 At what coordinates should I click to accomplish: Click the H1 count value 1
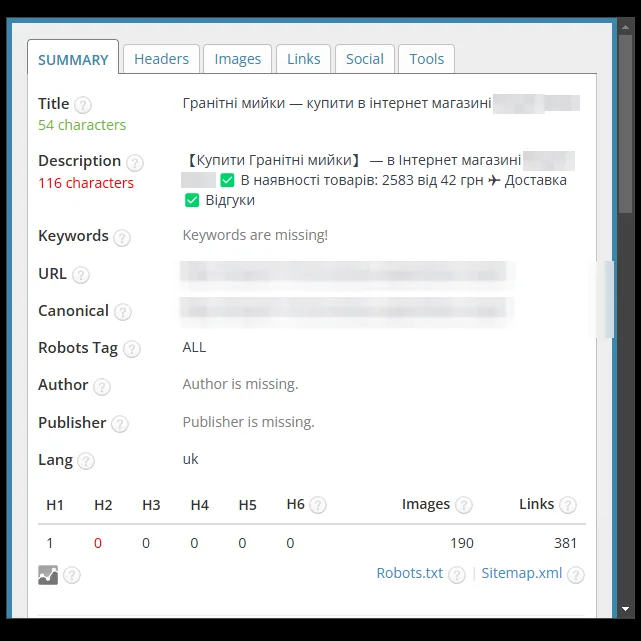[50, 543]
